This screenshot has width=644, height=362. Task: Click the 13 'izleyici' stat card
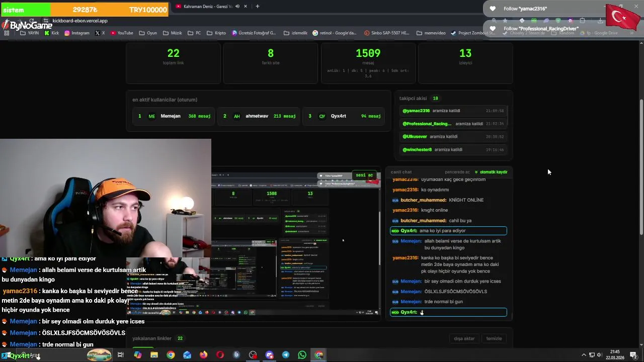(465, 63)
